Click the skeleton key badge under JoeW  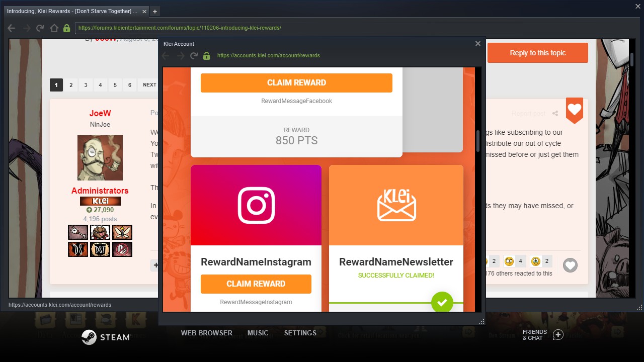[x=78, y=232]
